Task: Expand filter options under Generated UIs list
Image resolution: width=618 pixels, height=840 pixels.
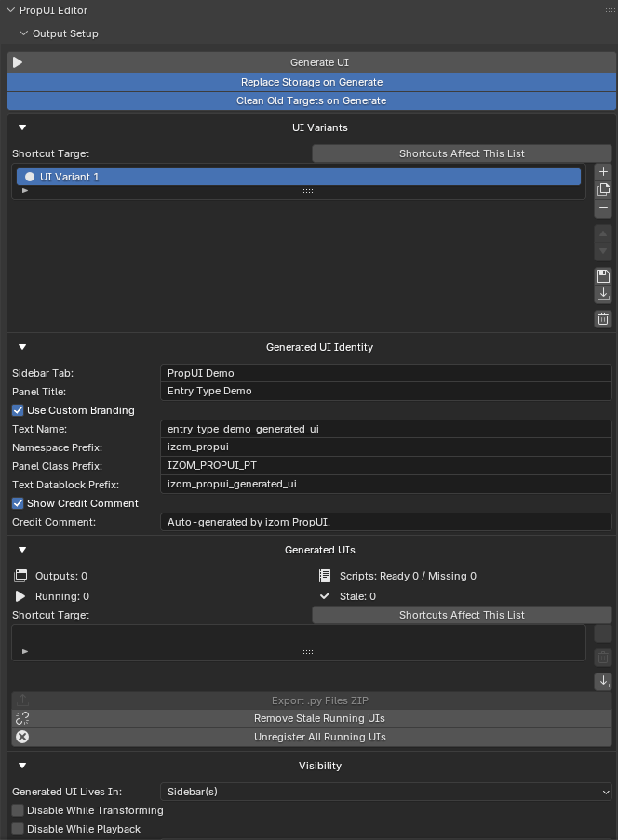Action: click(x=25, y=652)
